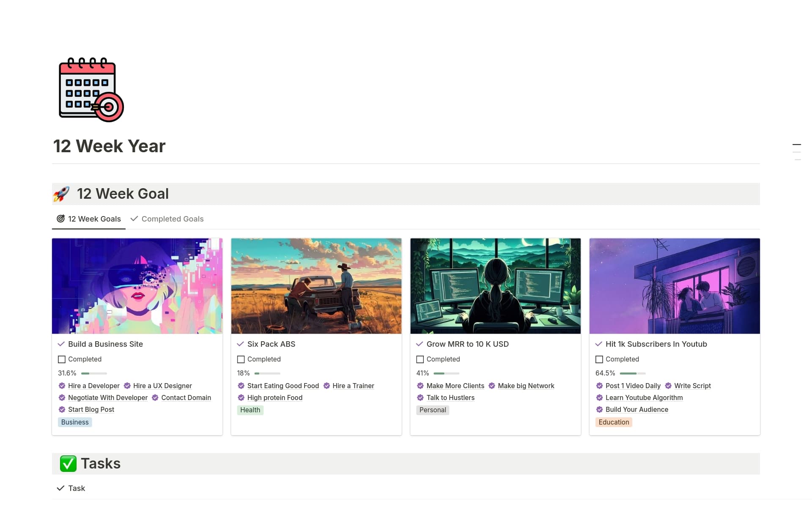The image size is (812, 507).
Task: Click the 41% progress bar
Action: 446,373
